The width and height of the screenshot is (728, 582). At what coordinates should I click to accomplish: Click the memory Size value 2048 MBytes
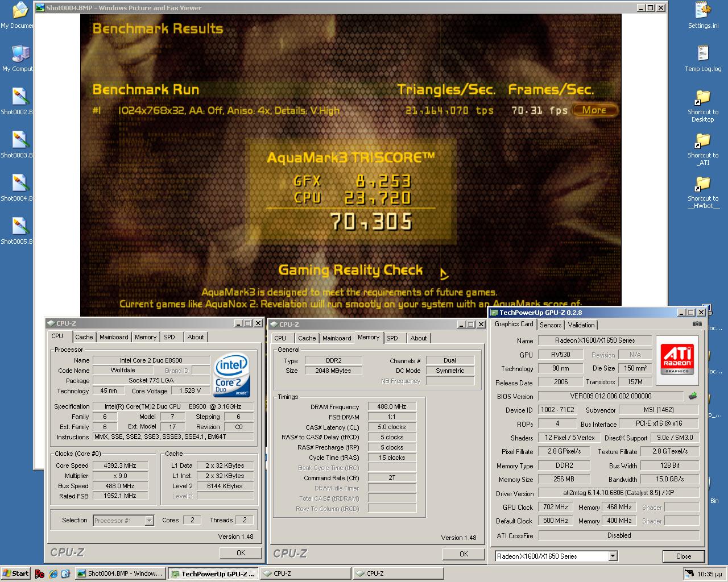click(x=333, y=371)
